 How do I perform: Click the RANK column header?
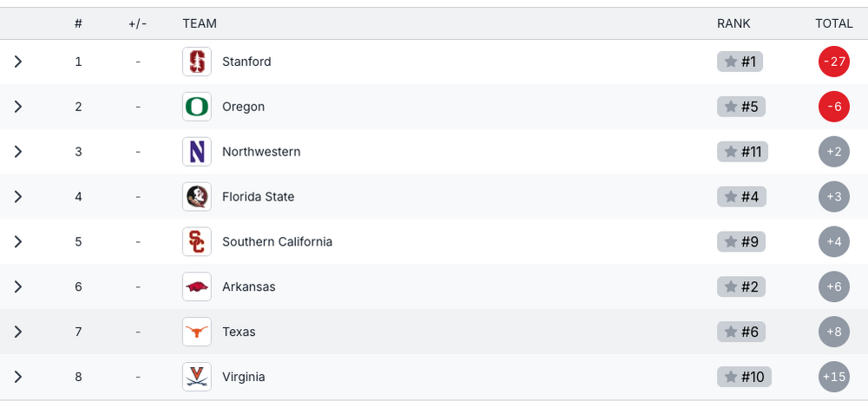coord(733,23)
